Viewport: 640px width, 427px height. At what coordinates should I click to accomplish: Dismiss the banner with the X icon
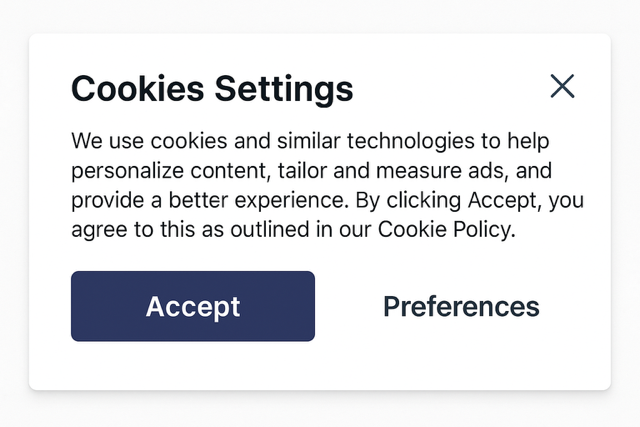click(x=562, y=86)
